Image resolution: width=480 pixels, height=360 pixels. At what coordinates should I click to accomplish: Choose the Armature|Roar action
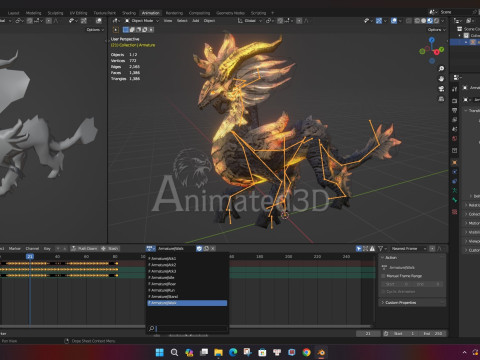point(187,284)
